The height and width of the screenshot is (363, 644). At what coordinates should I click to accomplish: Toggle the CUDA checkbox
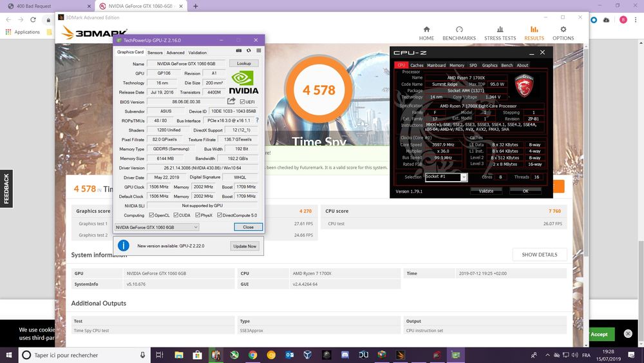[x=176, y=215]
